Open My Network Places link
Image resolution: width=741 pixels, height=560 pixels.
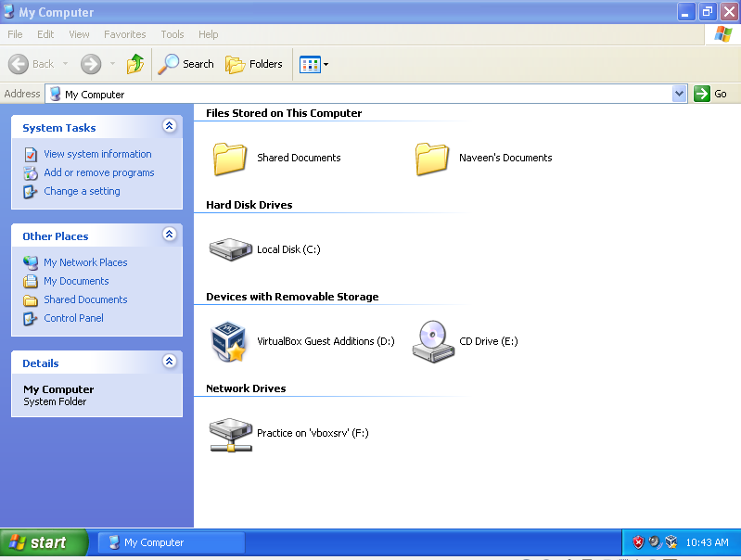(x=85, y=262)
